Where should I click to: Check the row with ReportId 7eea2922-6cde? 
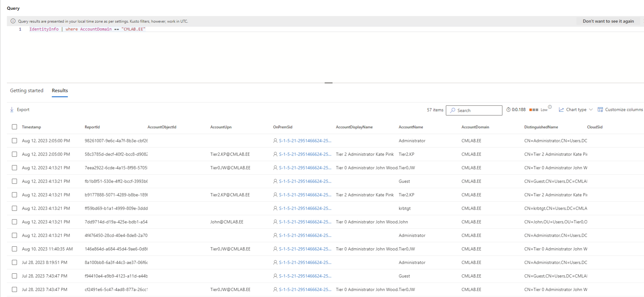click(14, 168)
